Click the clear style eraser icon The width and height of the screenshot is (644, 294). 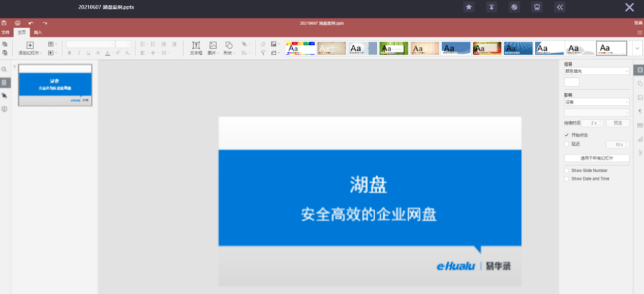(x=263, y=44)
